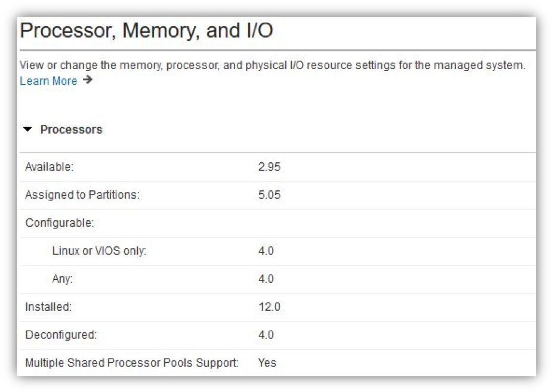The image size is (552, 392).
Task: Click the Processor, Memory, and I/O title
Action: (146, 30)
